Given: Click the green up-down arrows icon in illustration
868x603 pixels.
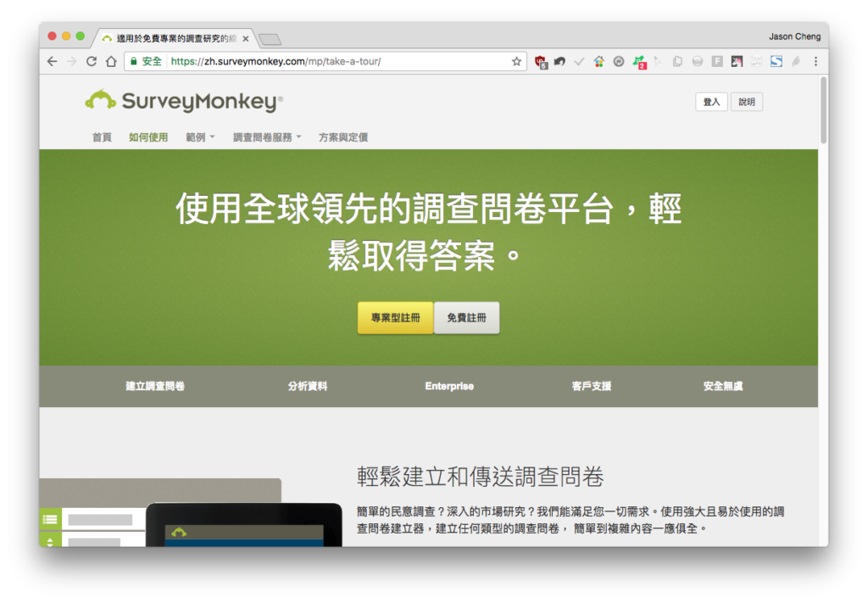Looking at the screenshot, I should click(50, 540).
